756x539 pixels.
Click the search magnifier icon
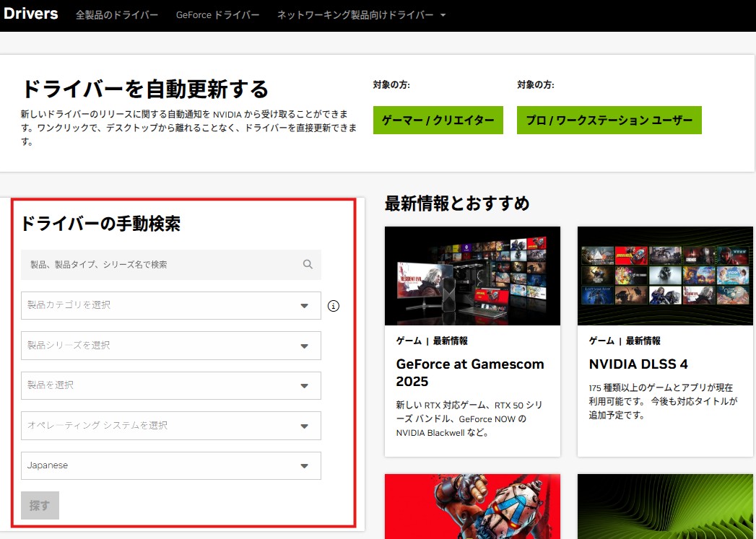coord(308,265)
